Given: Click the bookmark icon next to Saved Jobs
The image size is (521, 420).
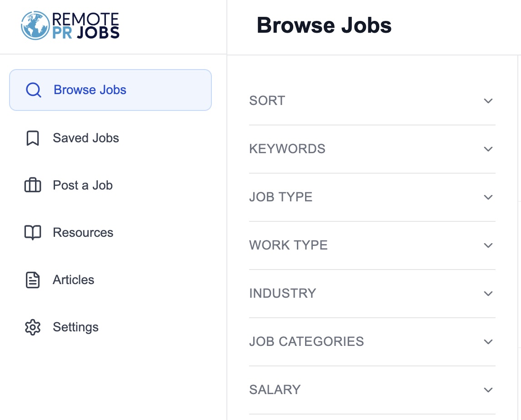Looking at the screenshot, I should [x=32, y=138].
